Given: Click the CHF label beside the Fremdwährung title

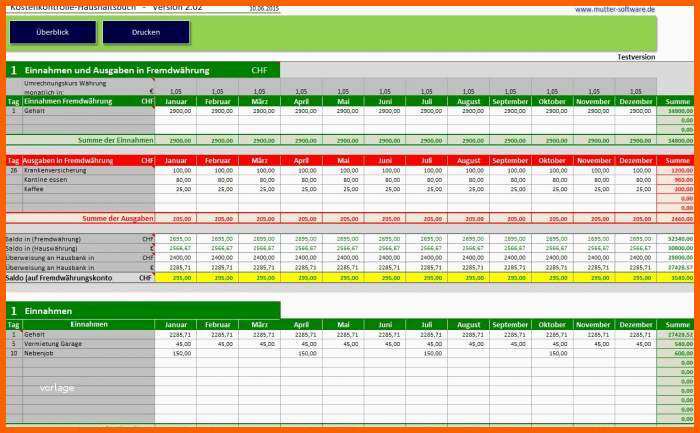Looking at the screenshot, I should (259, 70).
